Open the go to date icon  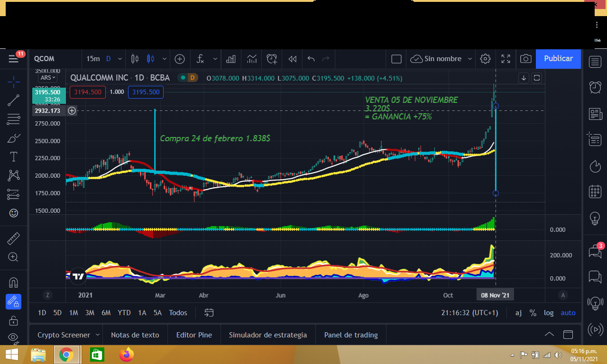(209, 313)
